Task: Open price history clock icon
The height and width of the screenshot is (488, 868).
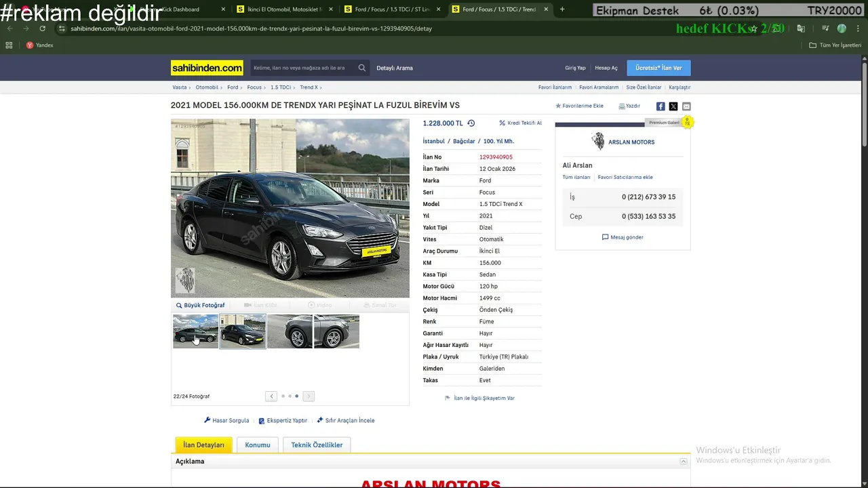Action: [x=471, y=123]
